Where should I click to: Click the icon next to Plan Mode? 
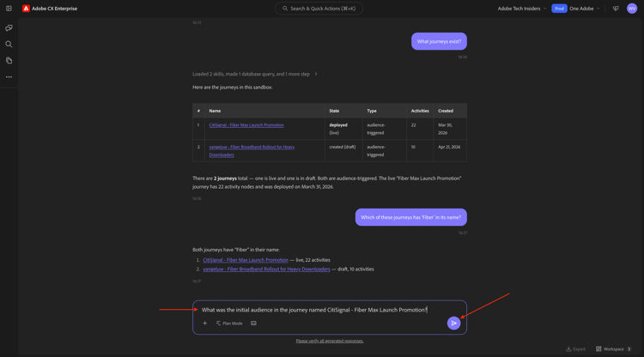coord(253,324)
